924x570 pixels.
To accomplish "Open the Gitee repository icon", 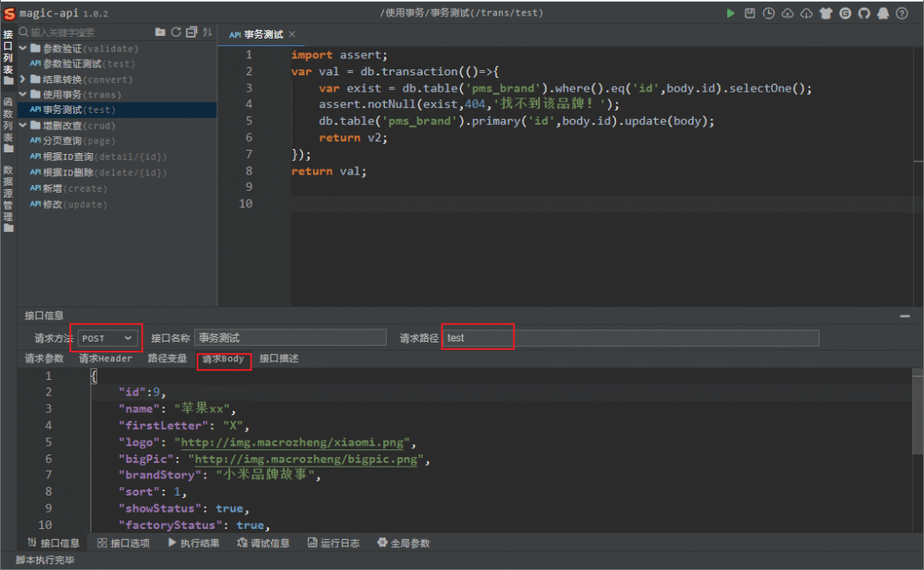I will click(845, 13).
